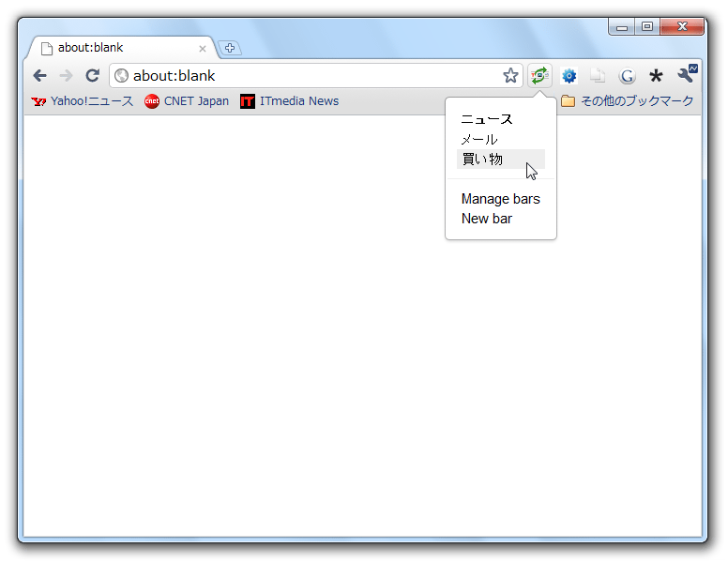Image resolution: width=728 pixels, height=563 pixels.
Task: Click the browser back arrow
Action: tap(40, 75)
